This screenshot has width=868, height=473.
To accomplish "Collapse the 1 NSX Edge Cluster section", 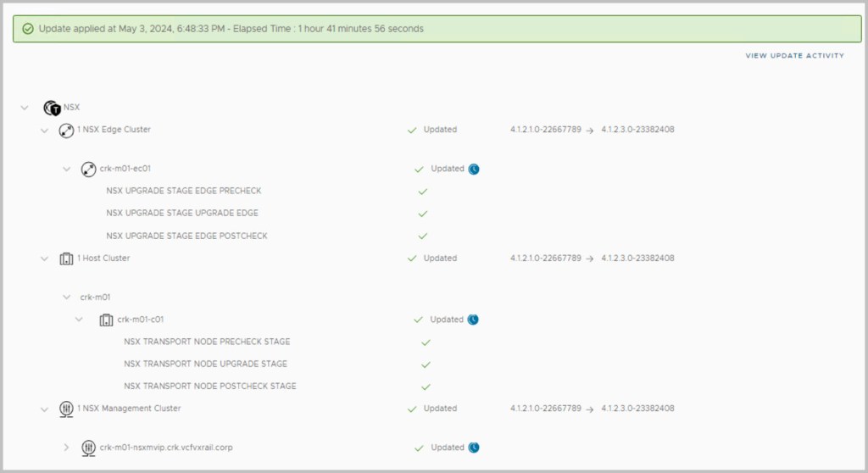I will click(44, 131).
